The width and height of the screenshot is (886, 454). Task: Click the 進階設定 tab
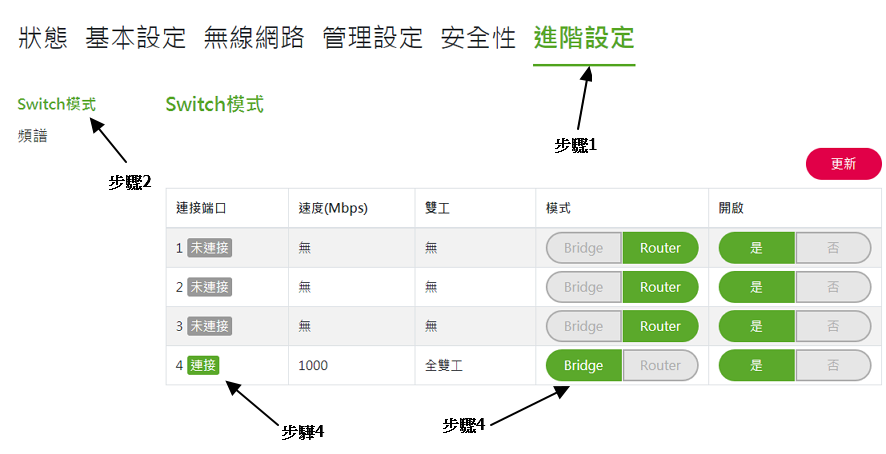click(584, 39)
